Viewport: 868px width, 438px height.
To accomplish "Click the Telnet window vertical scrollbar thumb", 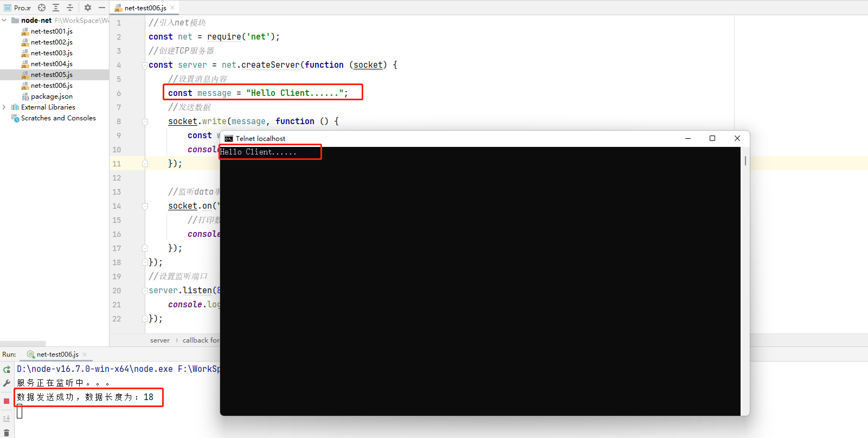I will (x=745, y=160).
